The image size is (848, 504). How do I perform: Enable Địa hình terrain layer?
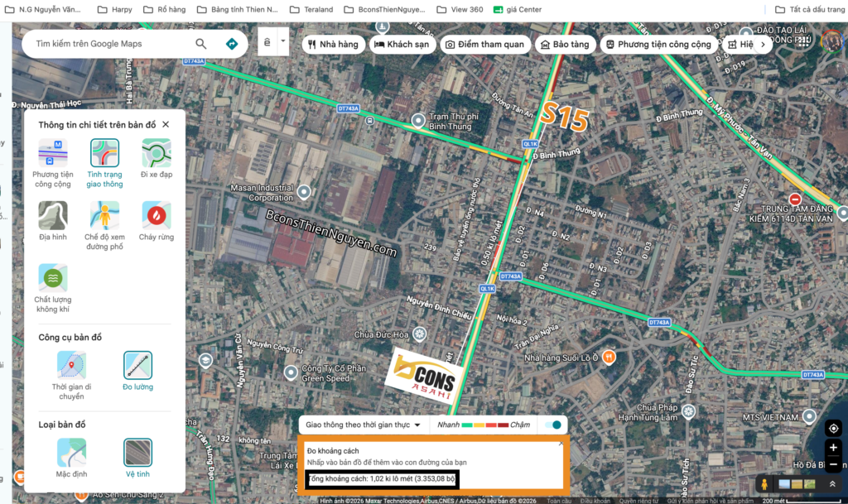pyautogui.click(x=52, y=220)
